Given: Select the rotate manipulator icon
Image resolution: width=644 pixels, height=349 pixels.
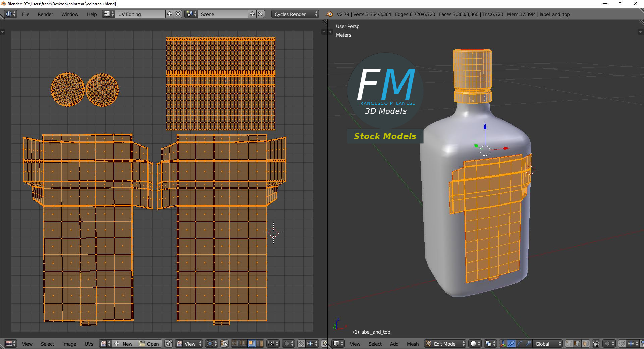Looking at the screenshot, I should tap(520, 344).
